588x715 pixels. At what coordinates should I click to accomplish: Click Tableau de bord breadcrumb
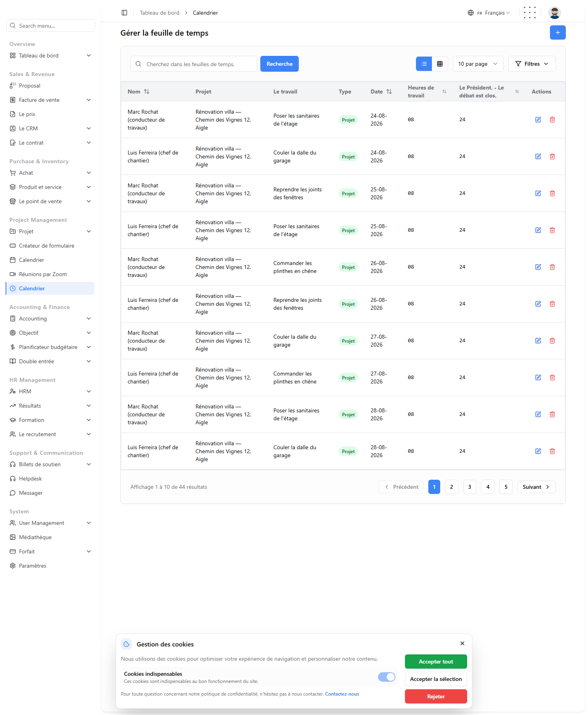159,13
